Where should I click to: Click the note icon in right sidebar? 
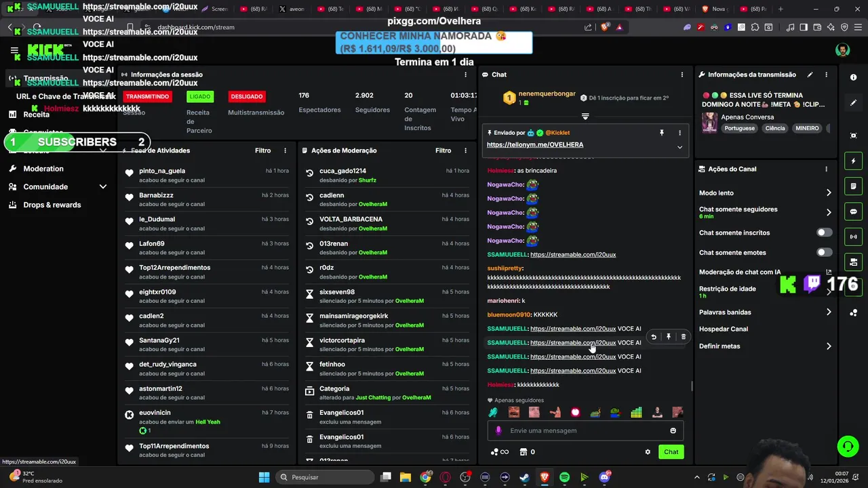click(853, 186)
